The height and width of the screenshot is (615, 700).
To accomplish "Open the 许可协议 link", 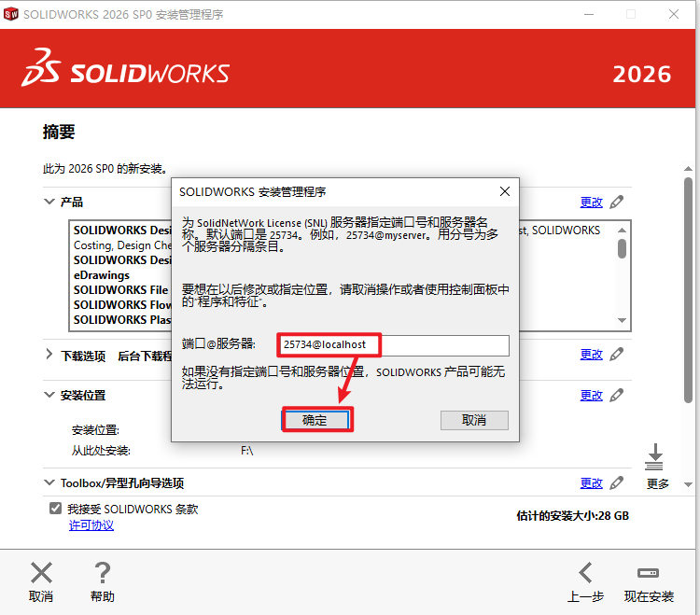I will pos(91,525).
